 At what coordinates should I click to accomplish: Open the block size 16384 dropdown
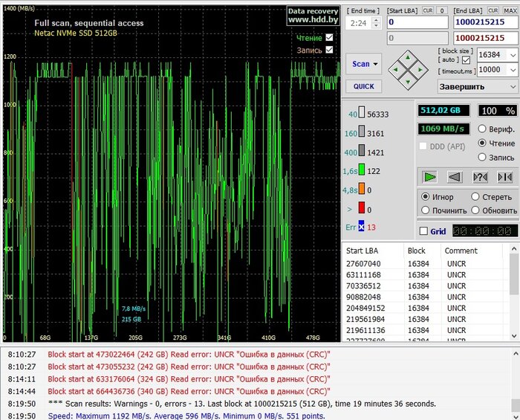click(513, 55)
